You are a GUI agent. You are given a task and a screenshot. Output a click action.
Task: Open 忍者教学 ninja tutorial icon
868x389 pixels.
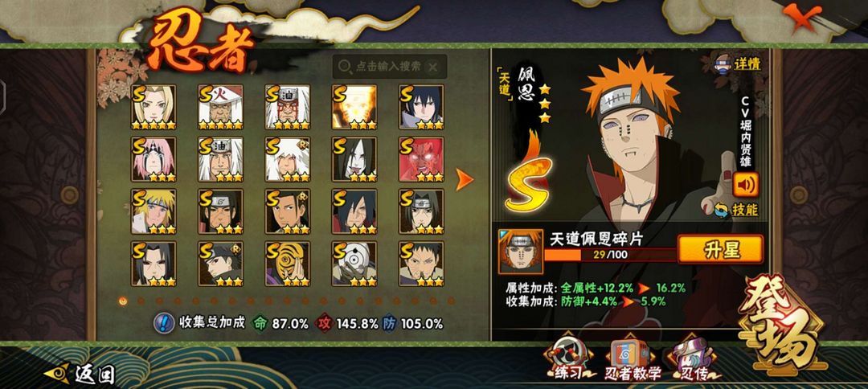[633, 360]
